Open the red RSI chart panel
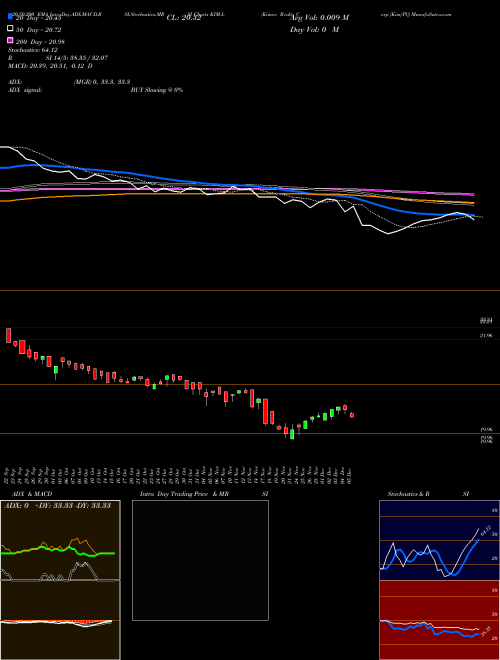Screen dimensions: 500x660 click(439, 620)
